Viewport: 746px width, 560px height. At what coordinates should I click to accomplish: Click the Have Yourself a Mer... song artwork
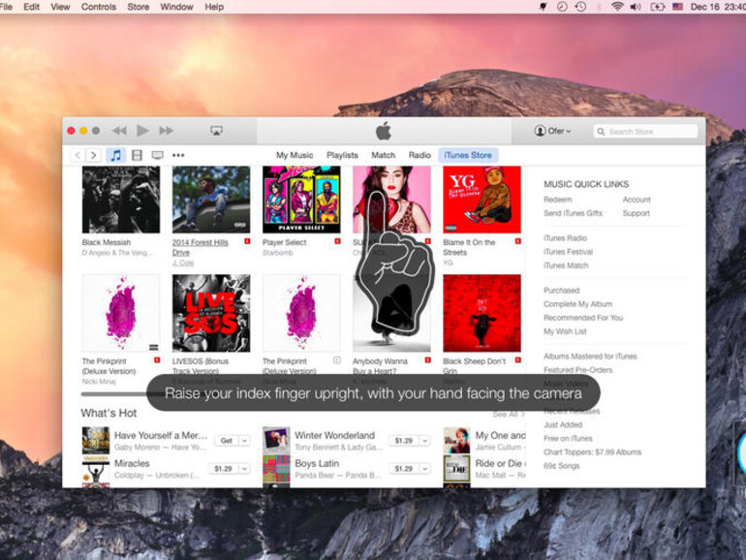[96, 440]
